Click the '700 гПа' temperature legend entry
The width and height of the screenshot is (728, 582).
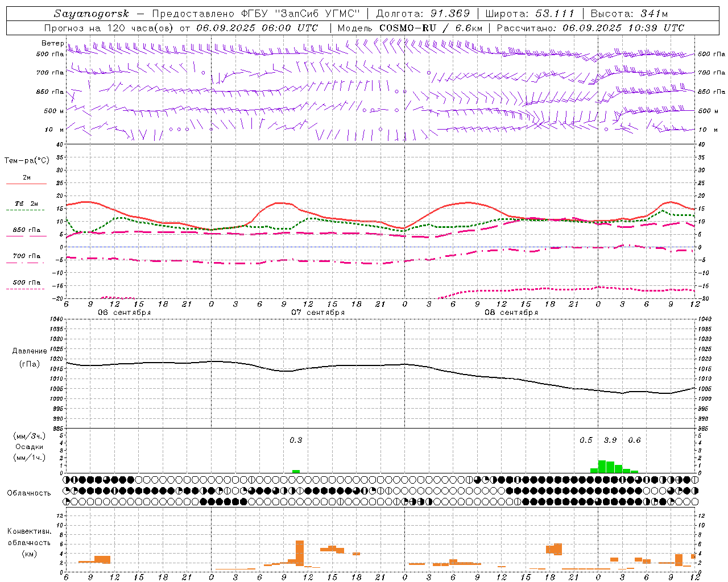(x=27, y=256)
